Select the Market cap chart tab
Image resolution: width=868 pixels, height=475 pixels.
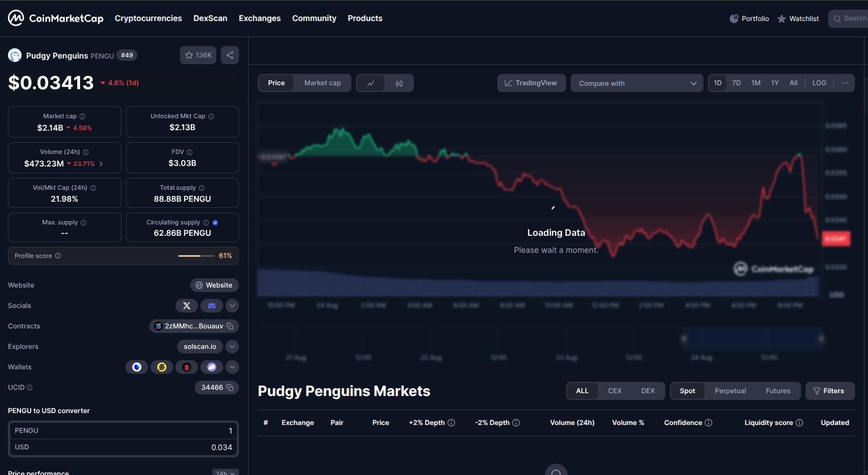click(322, 83)
